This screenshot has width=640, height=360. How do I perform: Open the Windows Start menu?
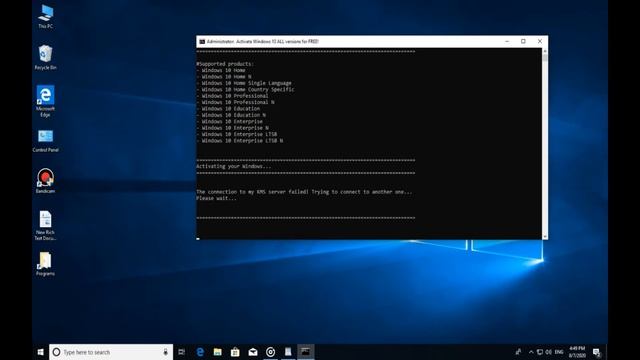click(x=40, y=352)
